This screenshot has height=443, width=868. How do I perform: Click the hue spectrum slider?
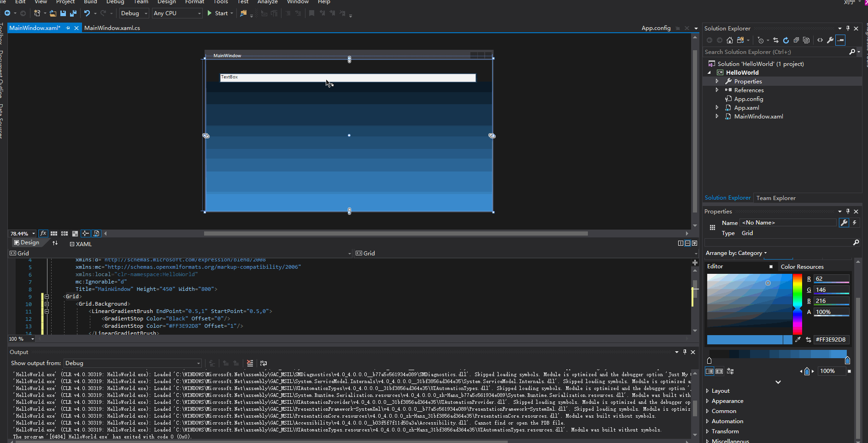pos(798,304)
